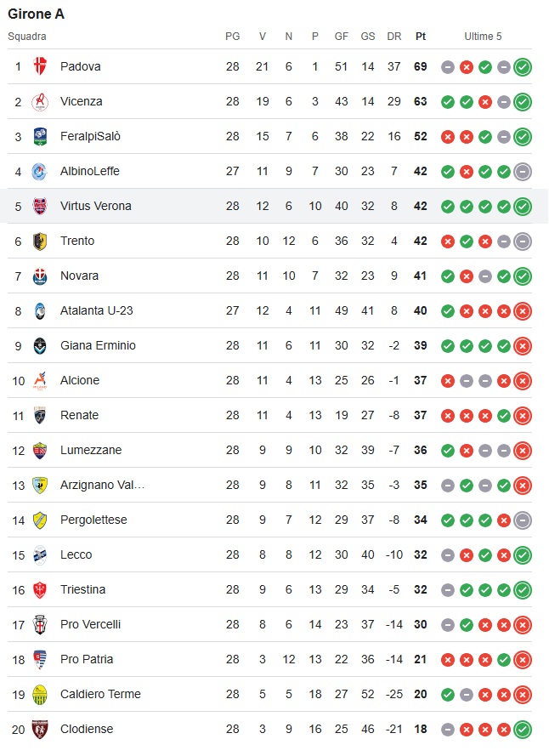
Task: Click the Lumezzane club crest
Action: coord(40,451)
